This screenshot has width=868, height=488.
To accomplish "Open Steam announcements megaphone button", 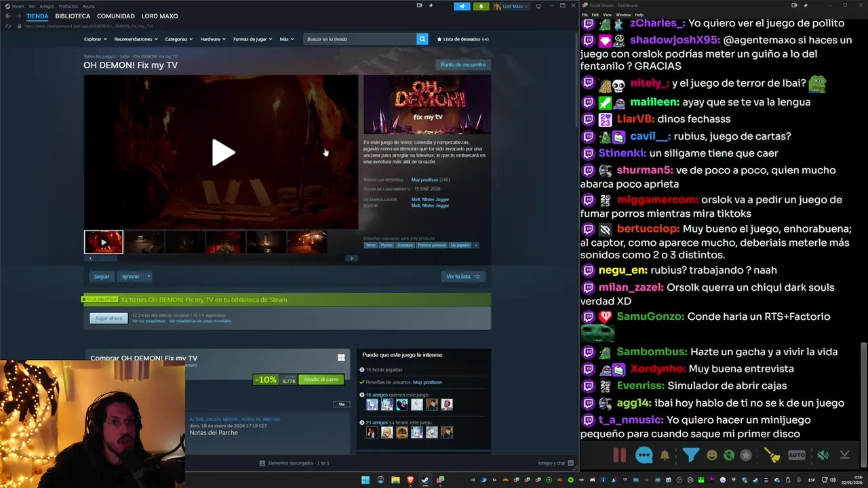I will pos(462,6).
